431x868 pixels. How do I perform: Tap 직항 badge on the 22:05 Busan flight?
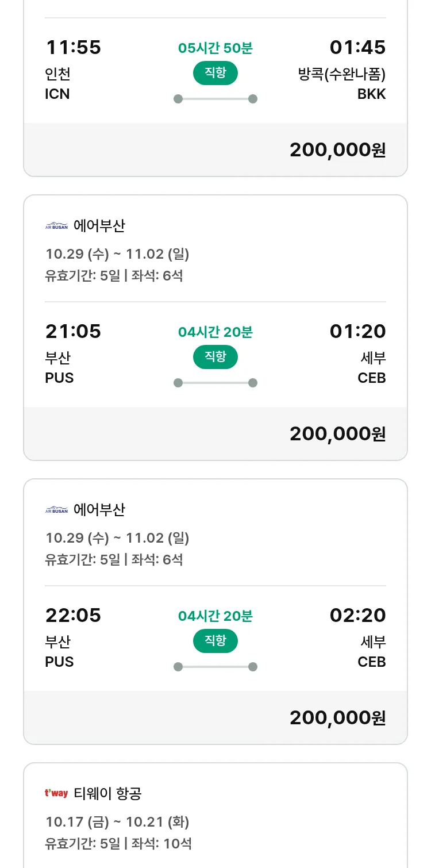pyautogui.click(x=215, y=641)
